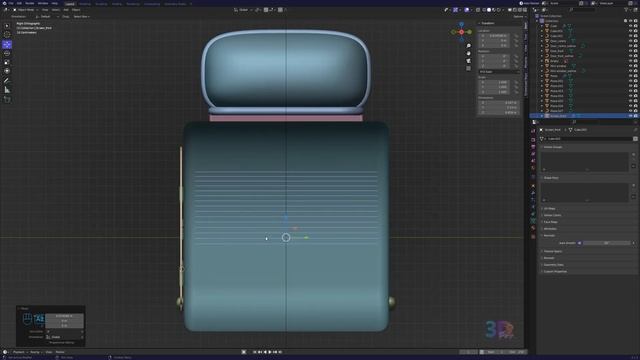Jump to timeline end button
The height and width of the screenshot is (360, 640).
click(280, 352)
